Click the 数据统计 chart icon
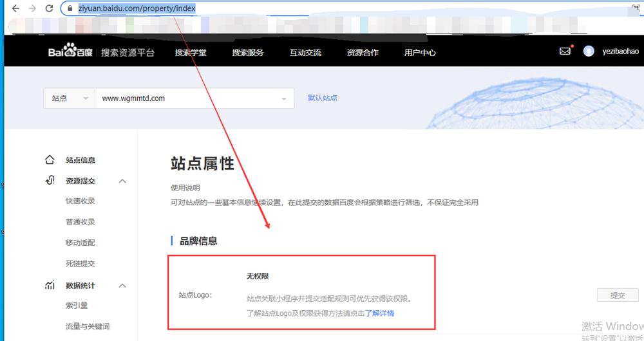Screen dimensions: 644x341 pos(50,286)
